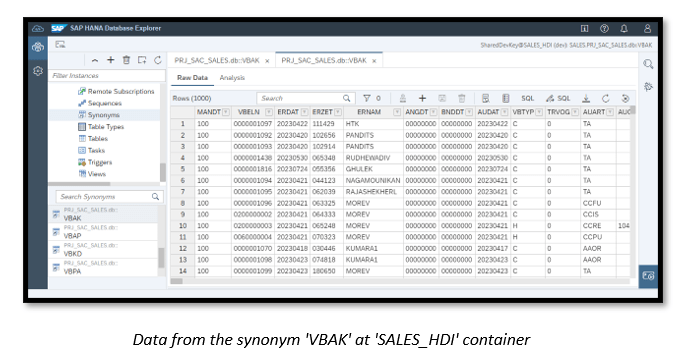Image resolution: width=688 pixels, height=364 pixels.
Task: Click the column display icon in toolbar
Action: pos(505,98)
